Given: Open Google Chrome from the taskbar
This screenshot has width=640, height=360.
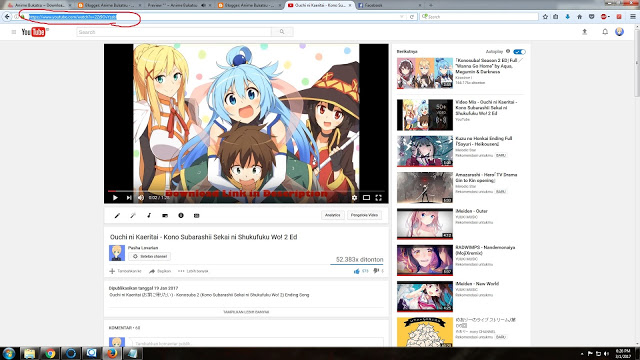Looking at the screenshot, I should pos(50,353).
